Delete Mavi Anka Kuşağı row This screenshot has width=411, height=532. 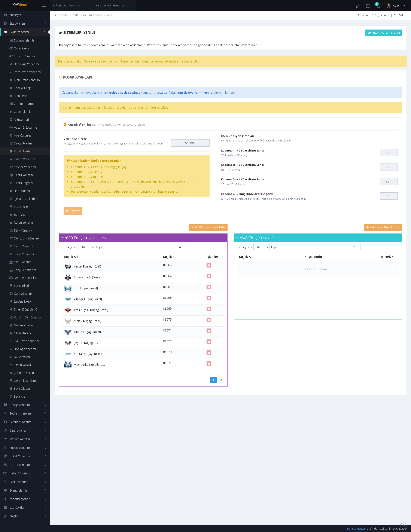(x=209, y=364)
